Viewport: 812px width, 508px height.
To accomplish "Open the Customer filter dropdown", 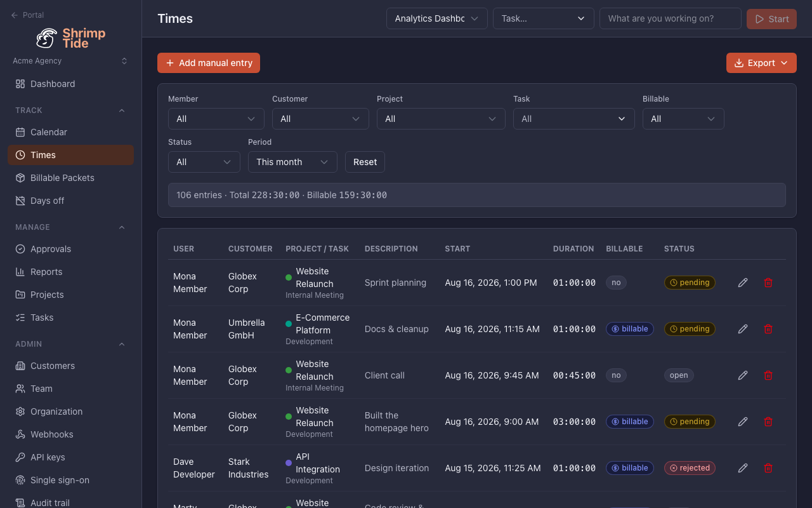I will pyautogui.click(x=320, y=119).
